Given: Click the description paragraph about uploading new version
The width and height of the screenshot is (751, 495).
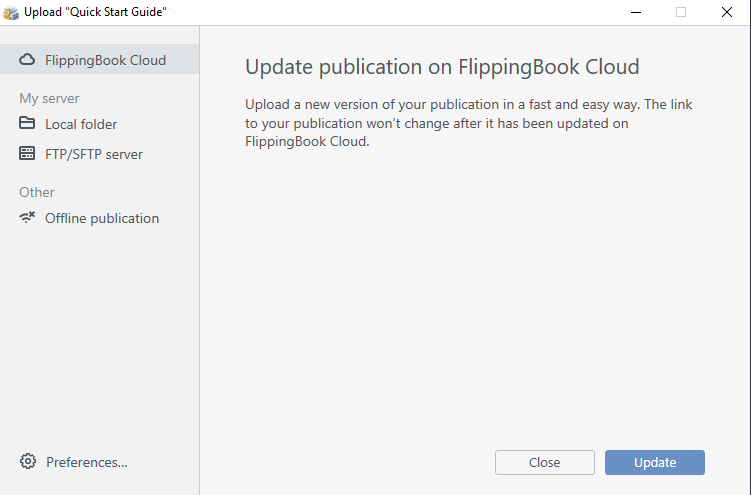Looking at the screenshot, I should (x=469, y=123).
